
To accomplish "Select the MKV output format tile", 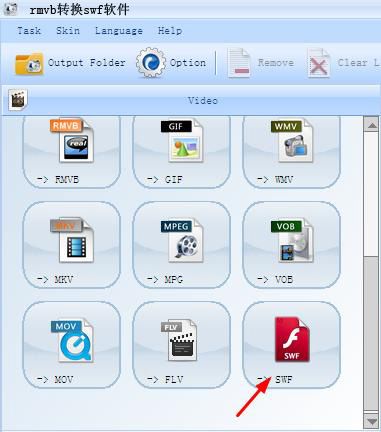I will 72,245.
